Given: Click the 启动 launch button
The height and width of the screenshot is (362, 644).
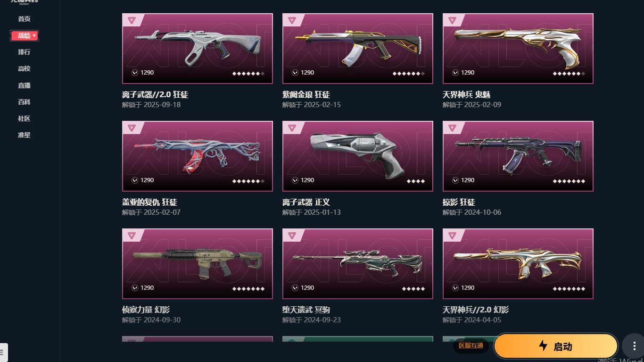Looking at the screenshot, I should click(556, 346).
